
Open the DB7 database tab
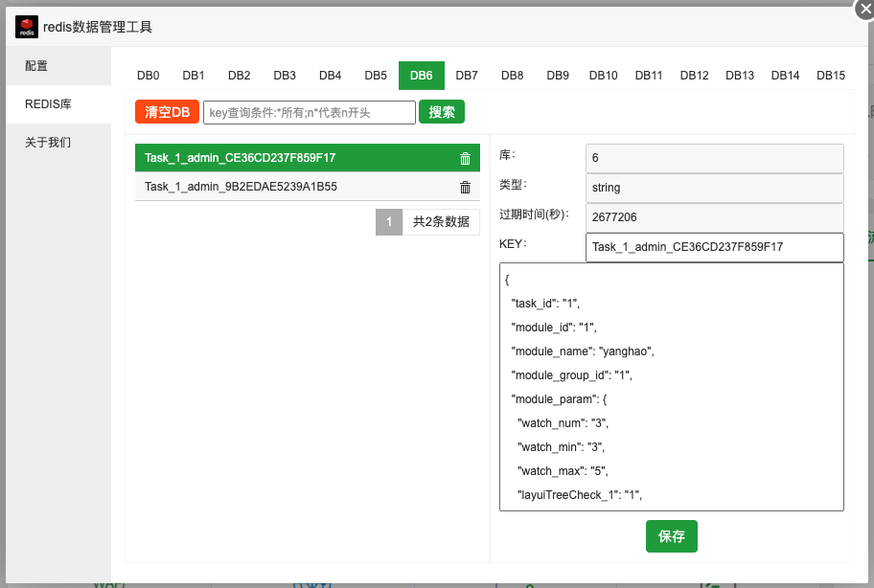point(467,76)
